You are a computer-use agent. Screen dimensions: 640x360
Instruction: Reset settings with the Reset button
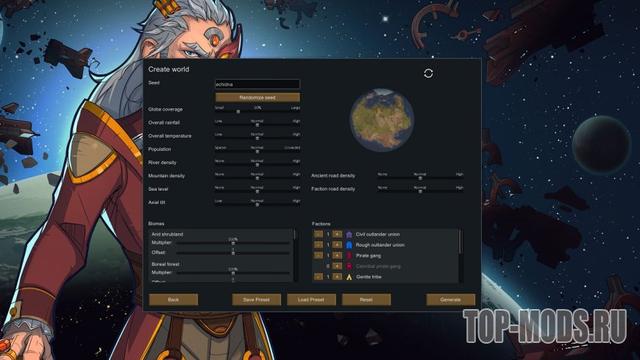click(x=366, y=300)
